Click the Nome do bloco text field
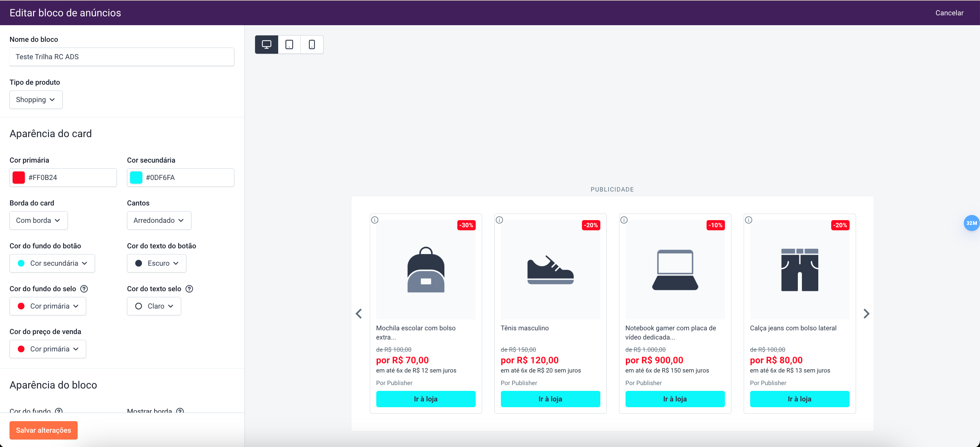This screenshot has height=447, width=980. [122, 56]
